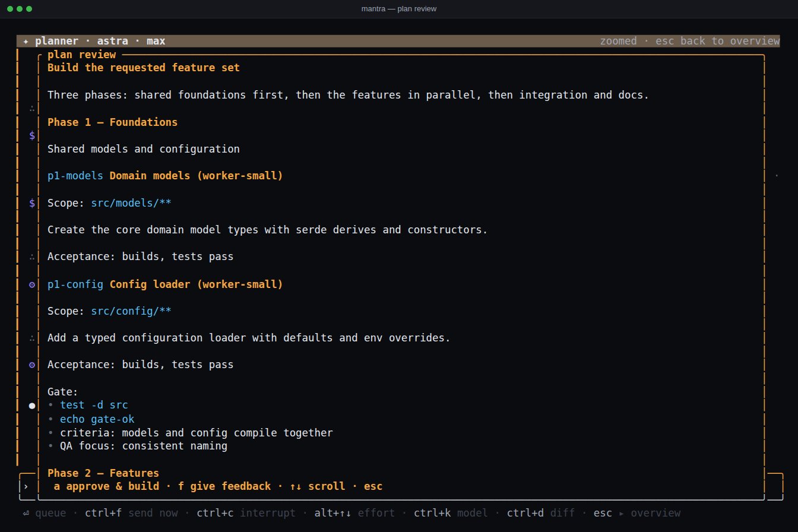Click the 'ctrl+c interrupt' shortcut
798x532 pixels.
click(x=246, y=513)
